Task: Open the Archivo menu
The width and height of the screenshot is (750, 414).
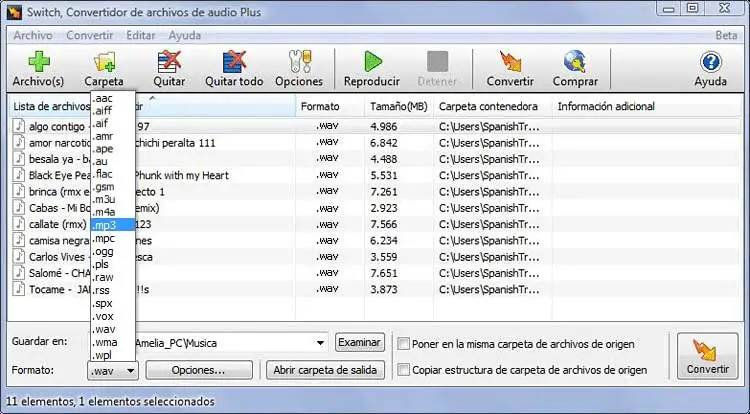Action: point(33,35)
